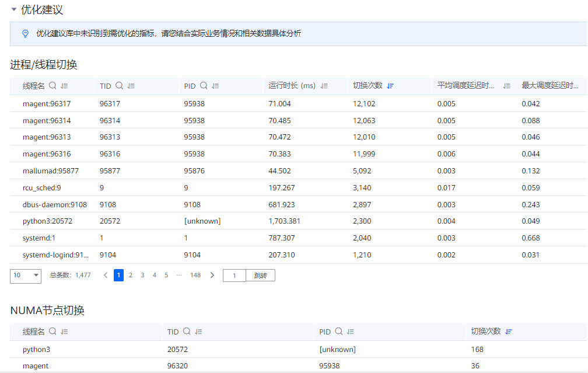Open PID search in the 进程/线程切换 table
588x373 pixels.
(204, 86)
